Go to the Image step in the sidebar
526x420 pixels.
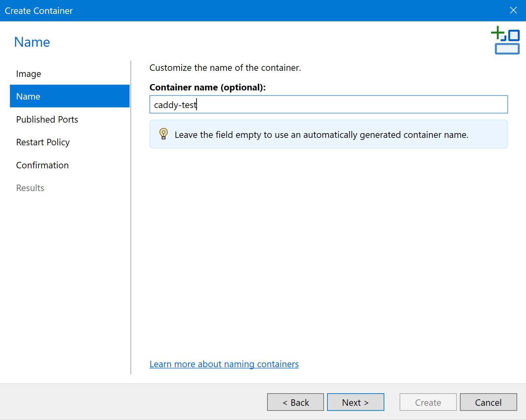pos(28,74)
